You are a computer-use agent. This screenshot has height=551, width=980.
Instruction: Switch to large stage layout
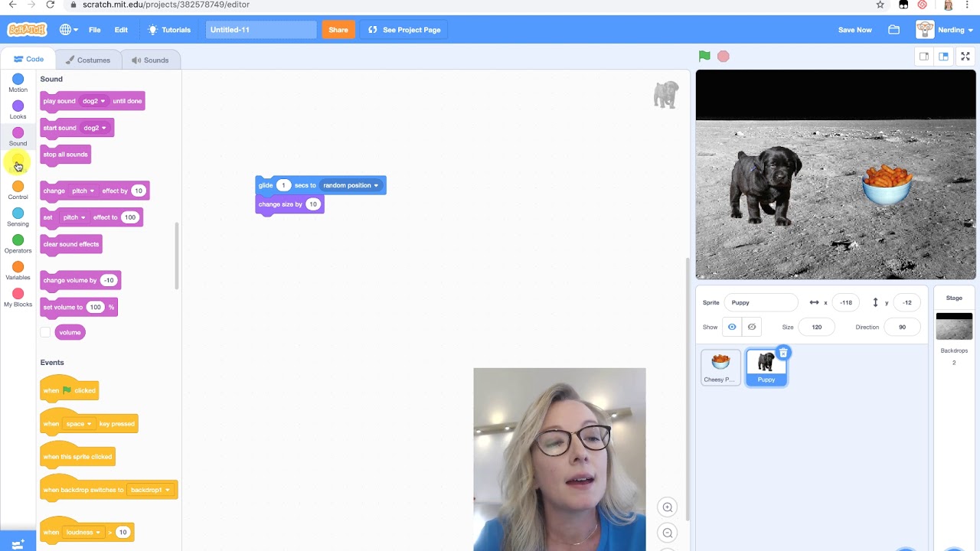point(943,57)
